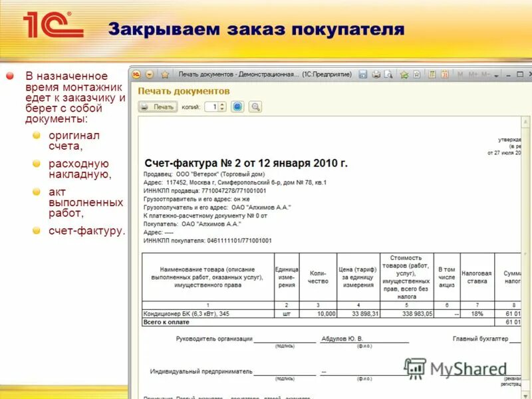Click the Грузополучатель и его адрес line
Image resolution: width=532 pixels, height=399 pixels.
point(217,207)
